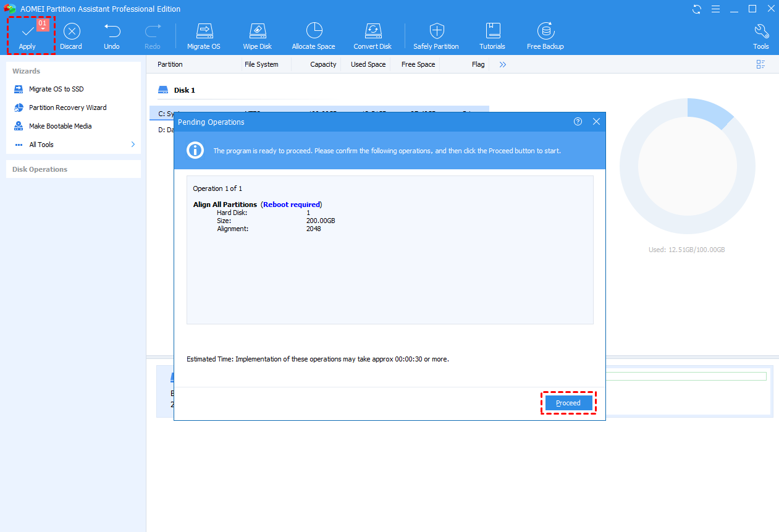779x532 pixels.
Task: Click the Used 12.51GB/100.00GB label
Action: pyautogui.click(x=686, y=250)
